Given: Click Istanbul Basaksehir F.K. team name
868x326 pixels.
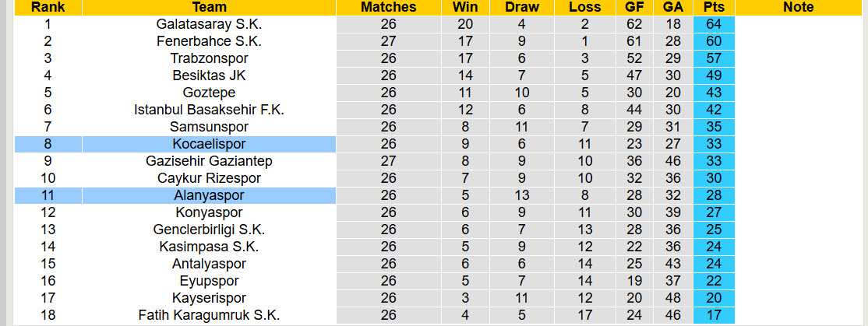Looking at the screenshot, I should pos(209,110).
